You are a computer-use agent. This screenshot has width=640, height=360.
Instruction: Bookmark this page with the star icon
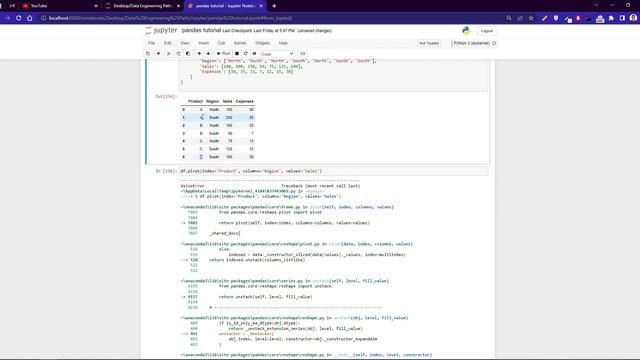pos(531,18)
